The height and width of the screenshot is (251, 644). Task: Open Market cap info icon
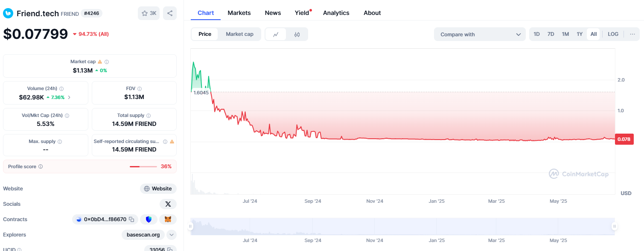click(107, 62)
